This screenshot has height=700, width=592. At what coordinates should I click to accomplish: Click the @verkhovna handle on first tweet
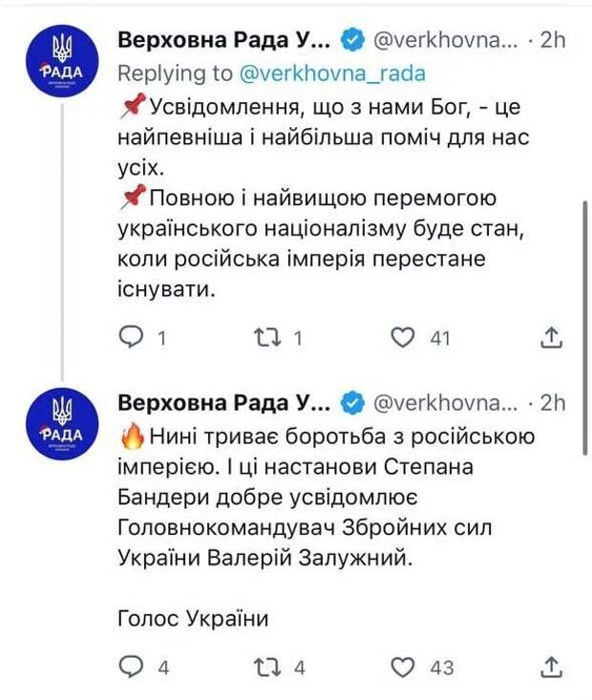click(446, 41)
